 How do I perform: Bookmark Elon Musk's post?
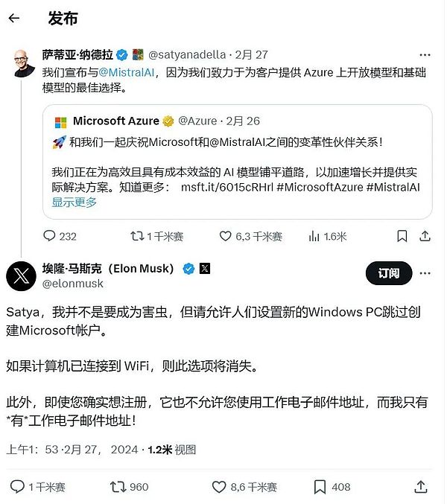point(320,487)
